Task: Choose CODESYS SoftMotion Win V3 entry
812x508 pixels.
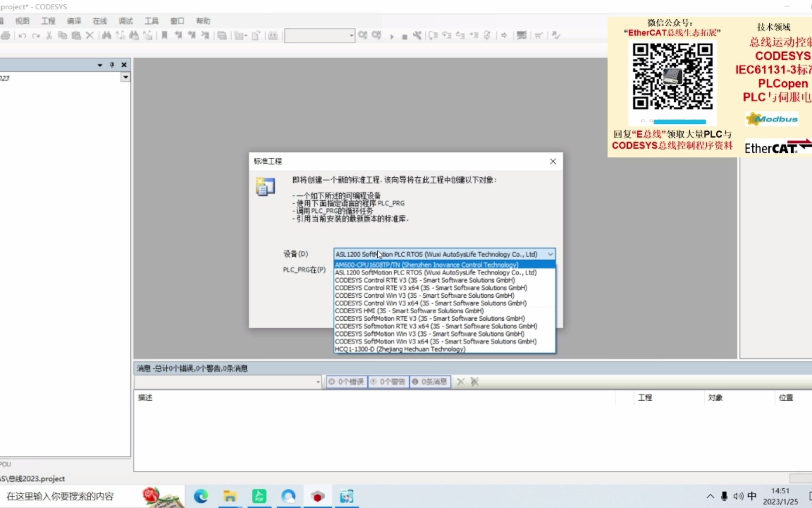Action: point(445,334)
